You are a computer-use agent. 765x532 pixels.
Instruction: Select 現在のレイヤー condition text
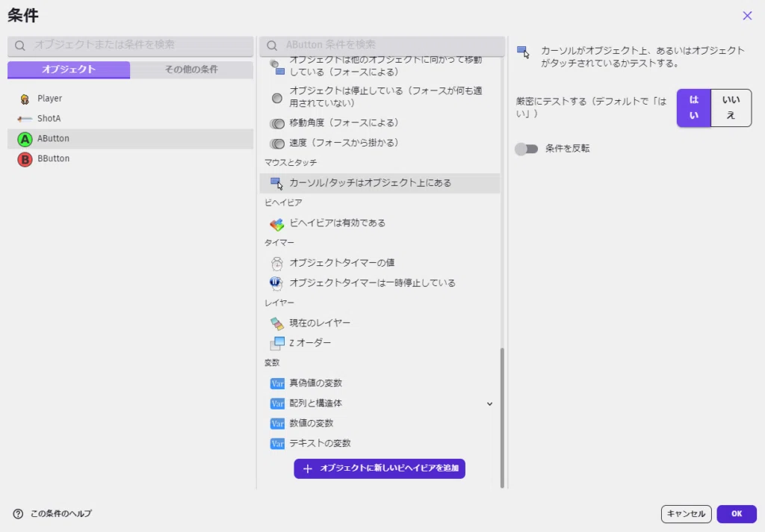tap(320, 323)
